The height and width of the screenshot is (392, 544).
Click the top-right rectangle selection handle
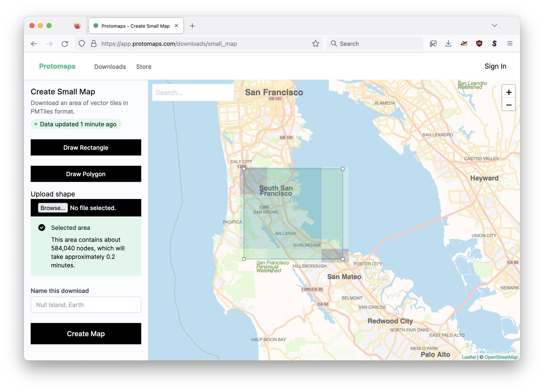(x=343, y=169)
